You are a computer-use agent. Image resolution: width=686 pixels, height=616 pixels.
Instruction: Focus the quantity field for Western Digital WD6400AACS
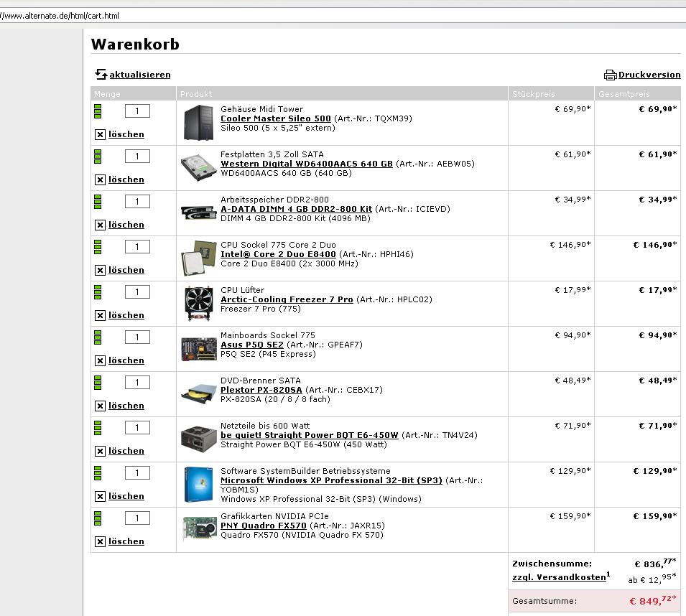coord(137,157)
